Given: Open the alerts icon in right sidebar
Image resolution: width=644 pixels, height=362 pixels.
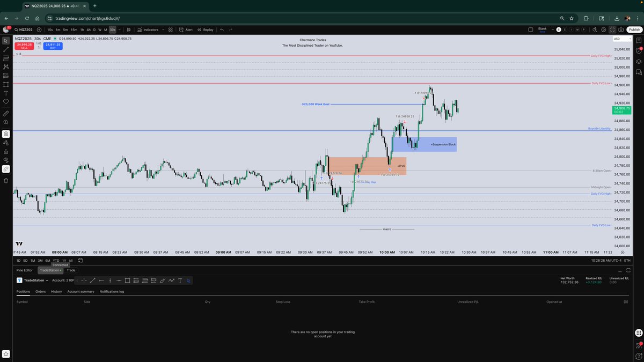Looking at the screenshot, I should pyautogui.click(x=639, y=51).
